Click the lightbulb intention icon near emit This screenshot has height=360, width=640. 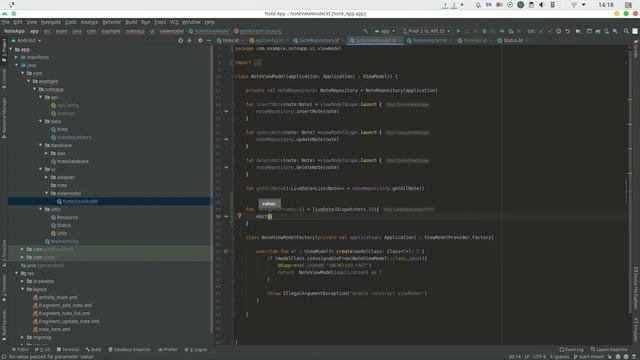240,216
